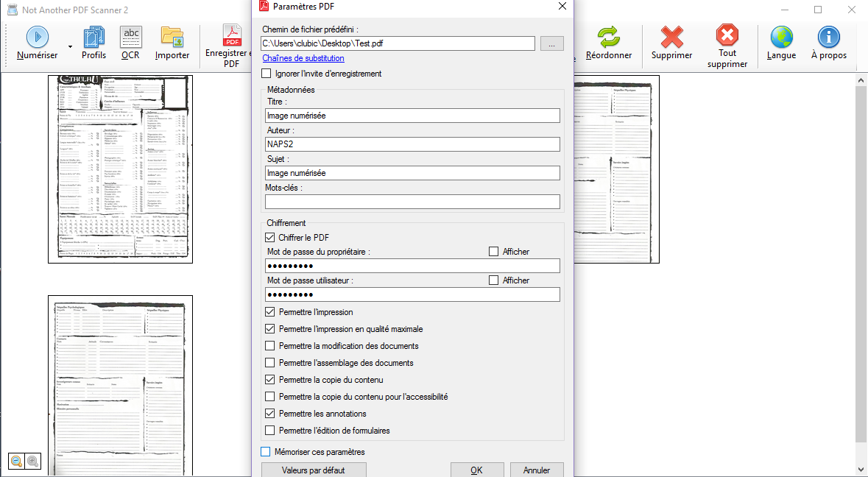The height and width of the screenshot is (477, 868).
Task: Click the Valeurs par défaut button
Action: click(313, 469)
